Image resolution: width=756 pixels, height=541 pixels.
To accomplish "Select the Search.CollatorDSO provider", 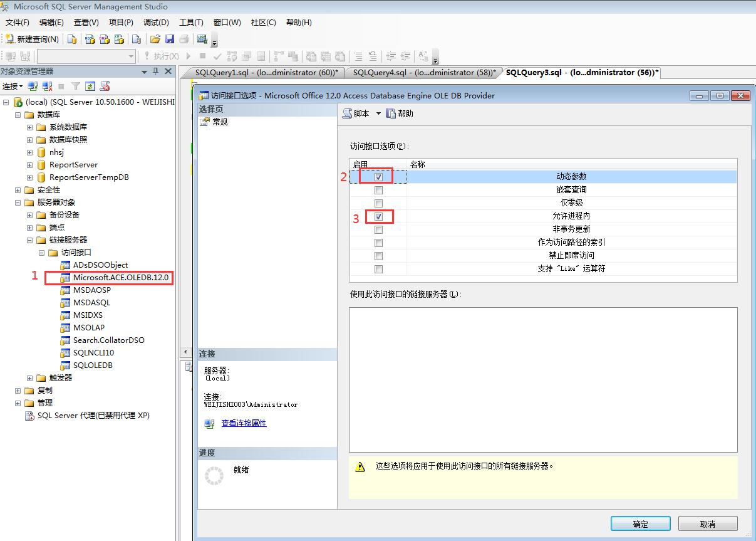I will tap(108, 340).
